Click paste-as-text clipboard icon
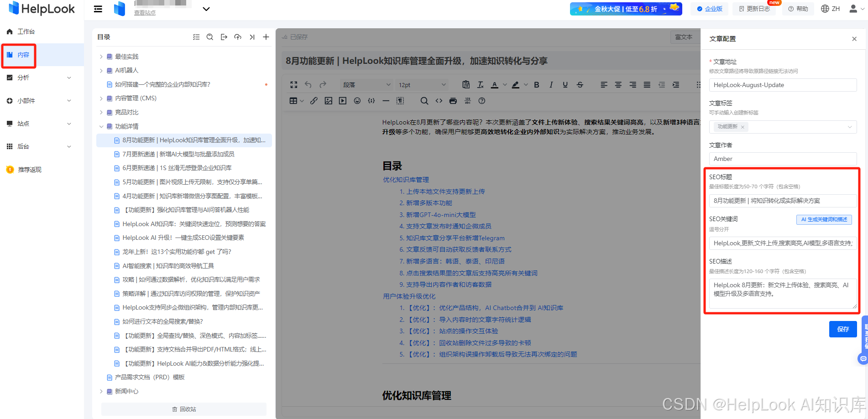This screenshot has height=419, width=868. (x=466, y=85)
